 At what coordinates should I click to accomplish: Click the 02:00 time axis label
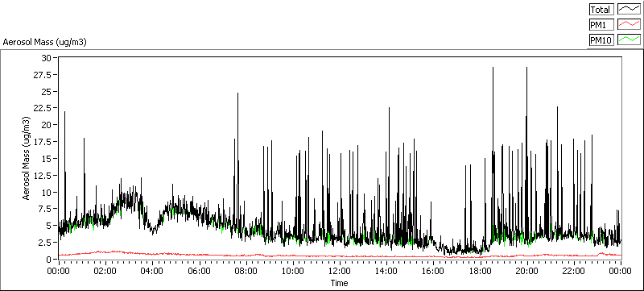(105, 271)
